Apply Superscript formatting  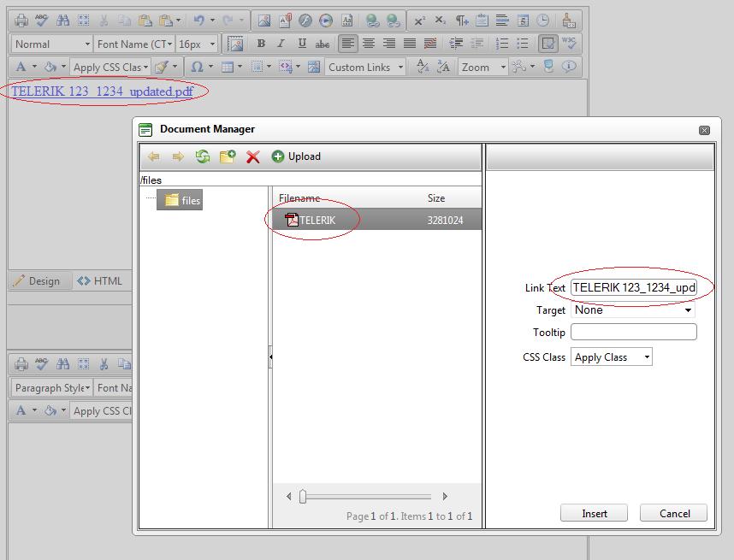click(x=419, y=21)
